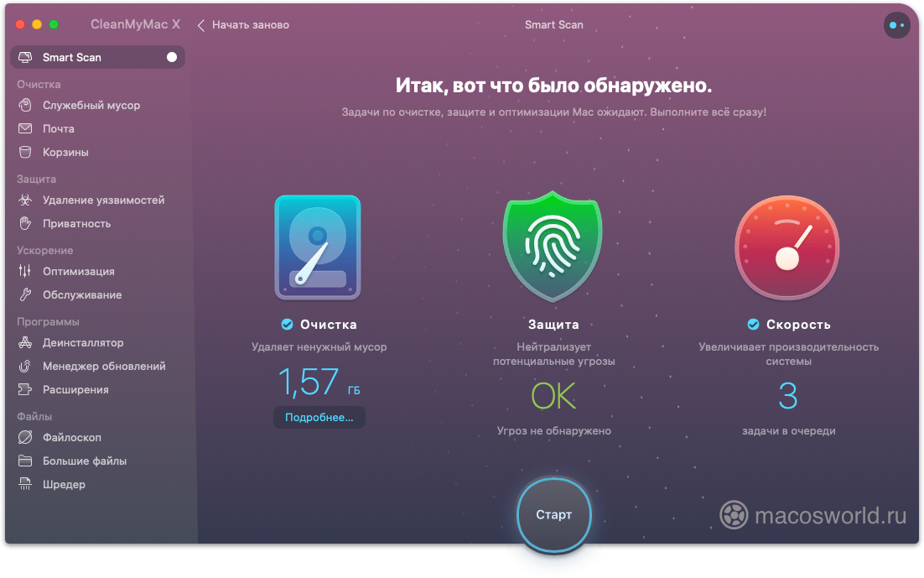Click the red speedometer Скорость icon

[787, 247]
